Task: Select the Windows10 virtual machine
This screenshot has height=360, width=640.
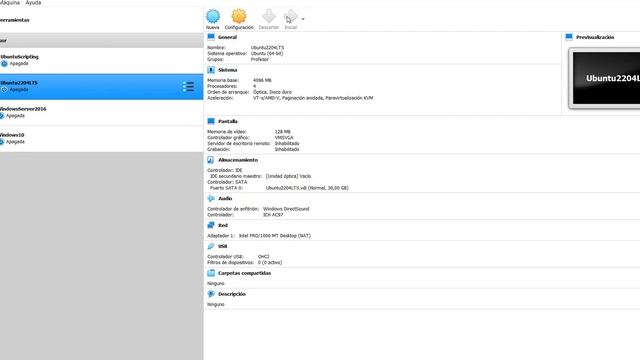Action: 101,139
